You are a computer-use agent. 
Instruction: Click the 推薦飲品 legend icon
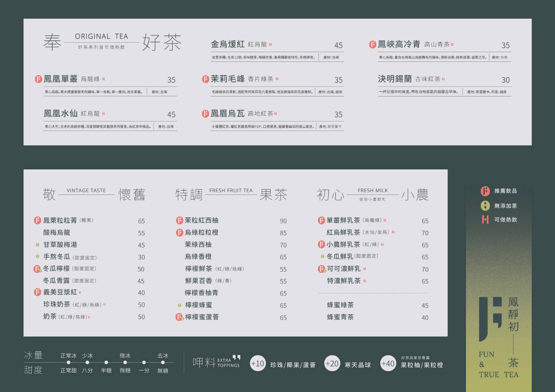point(485,191)
